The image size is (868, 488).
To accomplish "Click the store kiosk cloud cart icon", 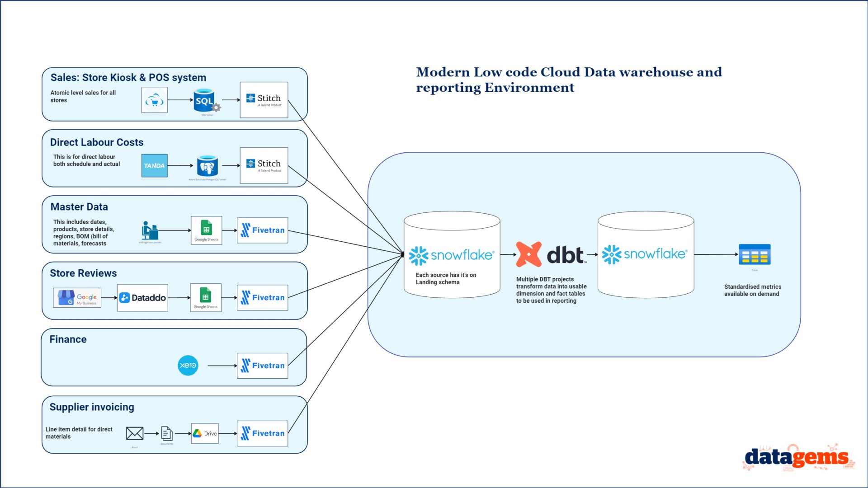I will point(154,100).
